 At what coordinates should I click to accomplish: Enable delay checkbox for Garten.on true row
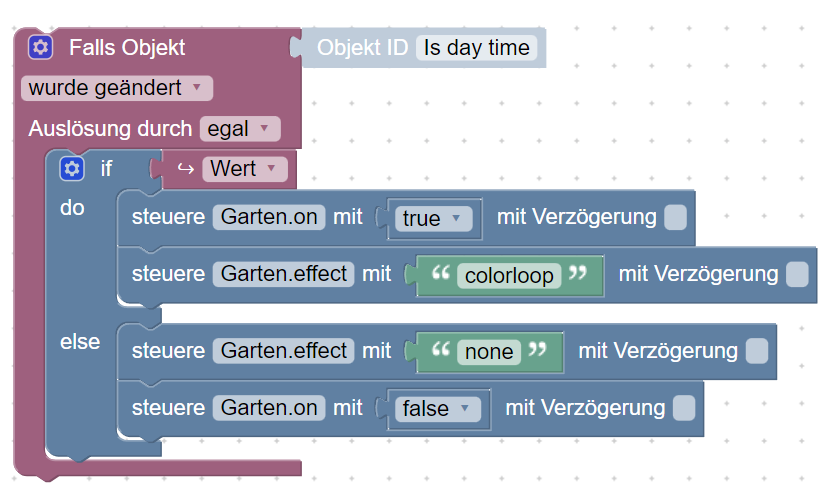coord(675,217)
